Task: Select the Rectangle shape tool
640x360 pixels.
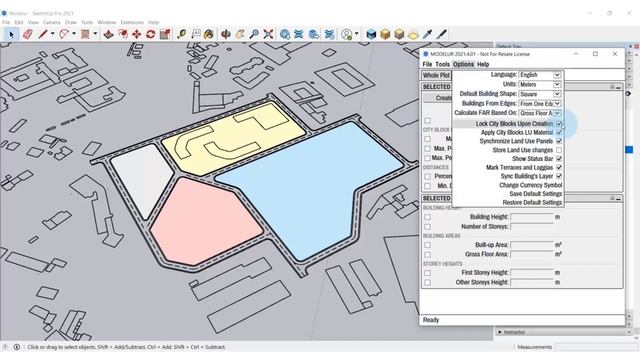Action: [85, 34]
